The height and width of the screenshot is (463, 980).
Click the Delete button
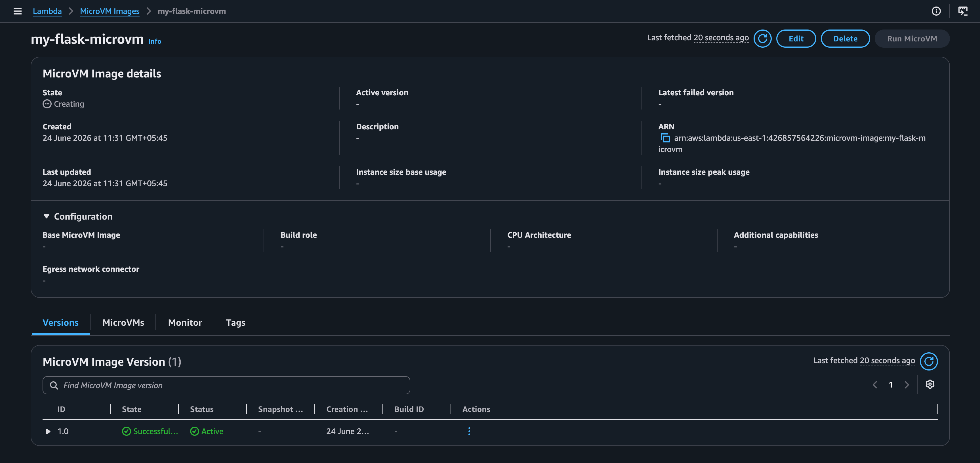point(845,38)
